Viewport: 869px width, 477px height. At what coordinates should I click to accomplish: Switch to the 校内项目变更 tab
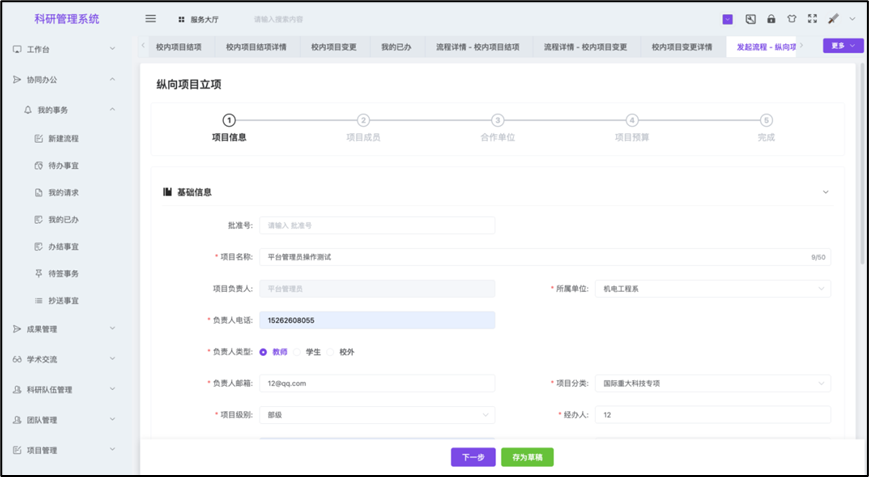click(x=334, y=46)
